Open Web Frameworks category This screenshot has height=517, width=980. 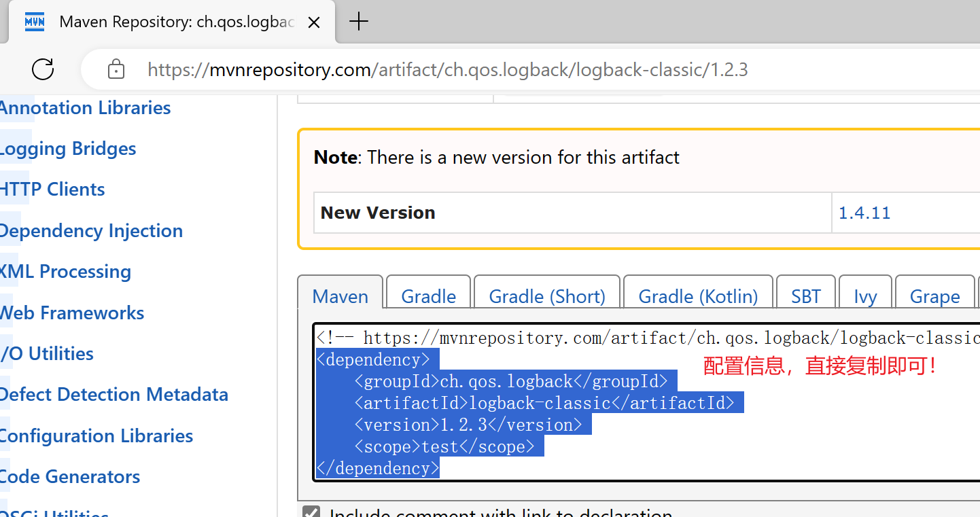click(72, 313)
